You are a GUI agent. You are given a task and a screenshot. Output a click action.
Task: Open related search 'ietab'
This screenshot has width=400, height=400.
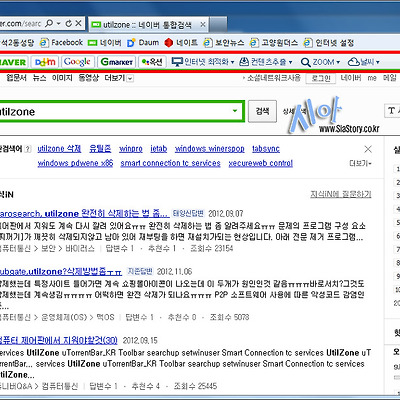coord(159,149)
